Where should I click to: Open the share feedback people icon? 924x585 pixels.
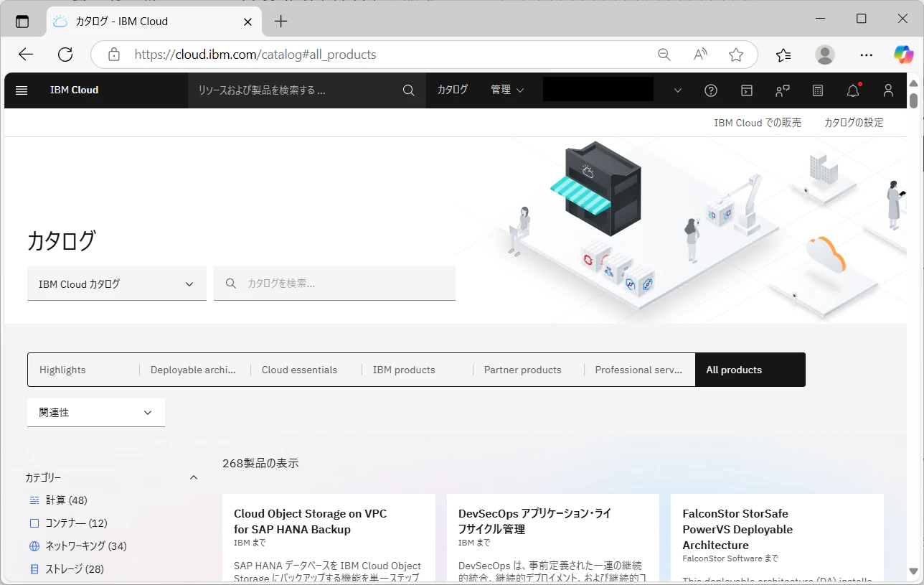point(782,90)
